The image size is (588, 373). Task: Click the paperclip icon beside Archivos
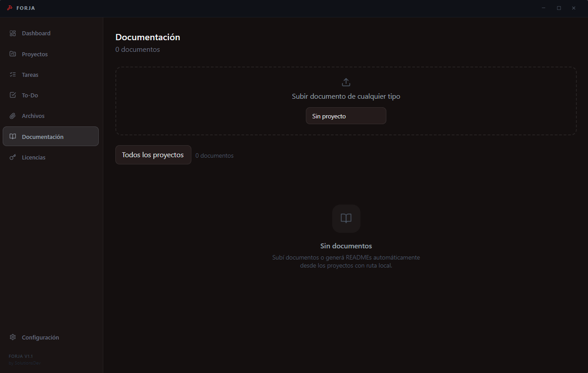coord(13,115)
